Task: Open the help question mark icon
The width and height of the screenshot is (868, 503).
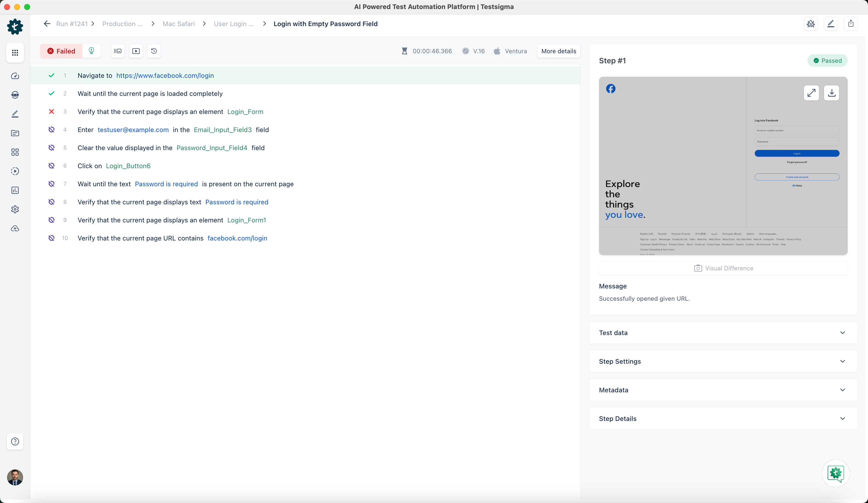Action: [15, 441]
